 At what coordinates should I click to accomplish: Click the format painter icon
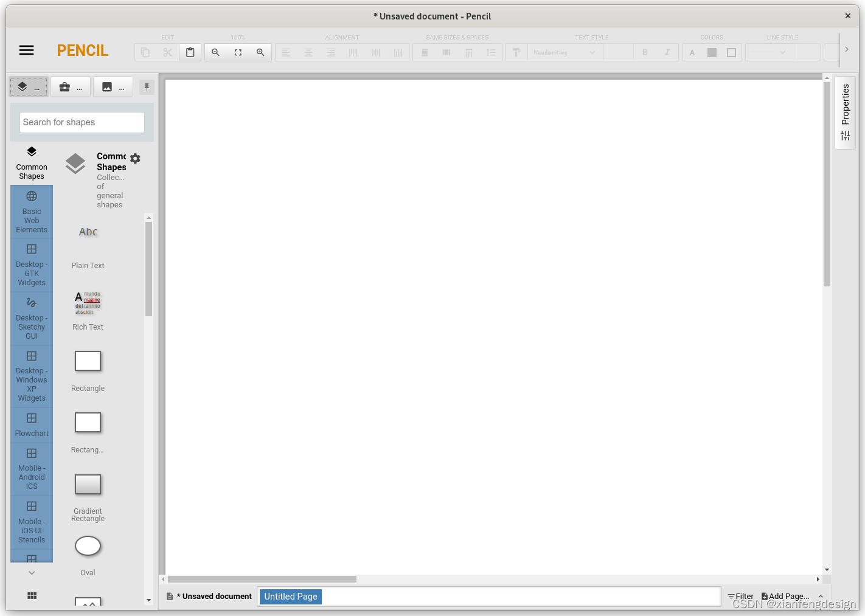tap(516, 52)
